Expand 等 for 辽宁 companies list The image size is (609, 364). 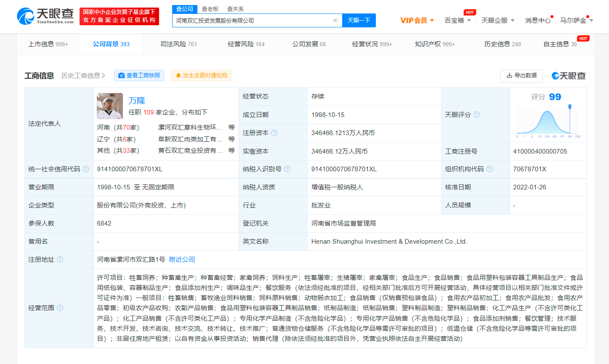click(231, 139)
